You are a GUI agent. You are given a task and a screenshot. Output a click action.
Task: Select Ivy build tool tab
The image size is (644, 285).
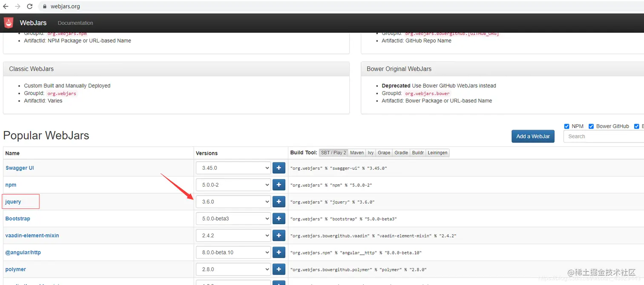coord(371,153)
